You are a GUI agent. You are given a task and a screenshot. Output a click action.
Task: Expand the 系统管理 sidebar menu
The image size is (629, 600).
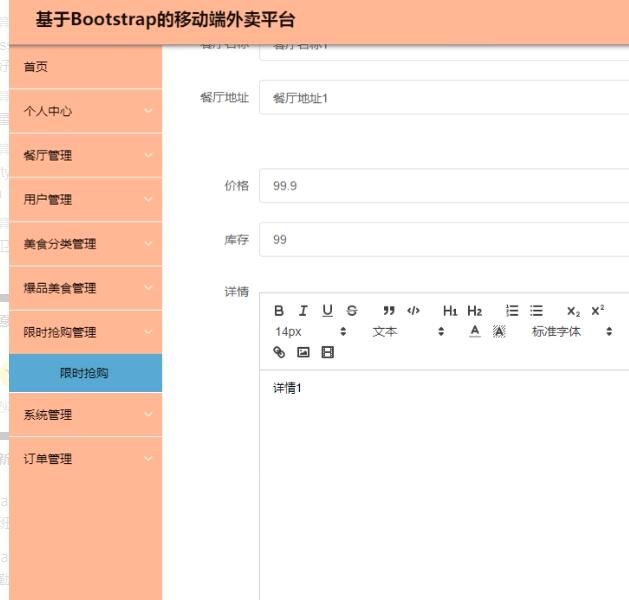click(x=85, y=414)
